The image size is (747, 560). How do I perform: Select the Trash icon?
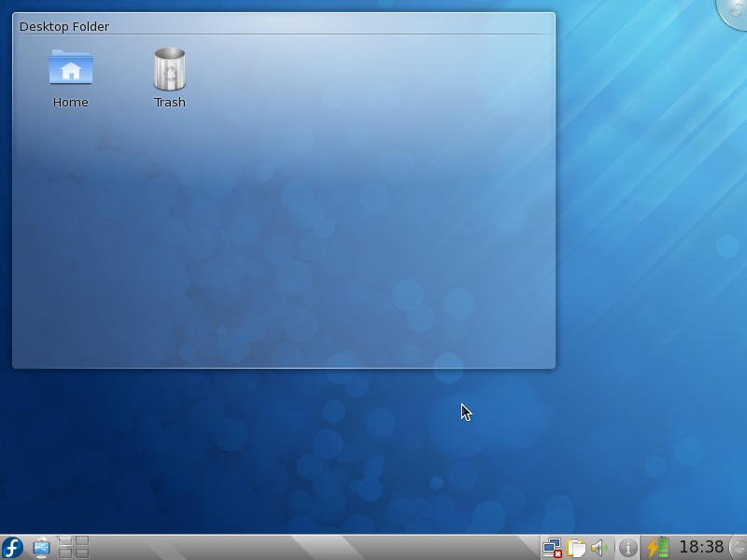170,69
